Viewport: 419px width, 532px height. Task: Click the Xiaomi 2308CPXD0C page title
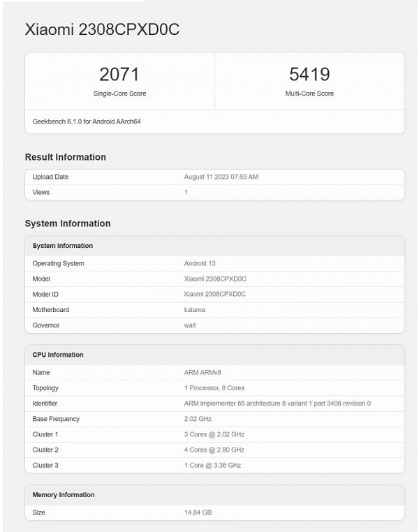[x=102, y=29]
